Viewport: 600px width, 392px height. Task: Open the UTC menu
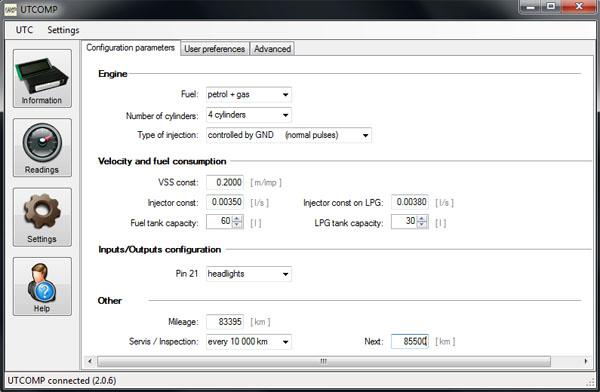(x=24, y=30)
